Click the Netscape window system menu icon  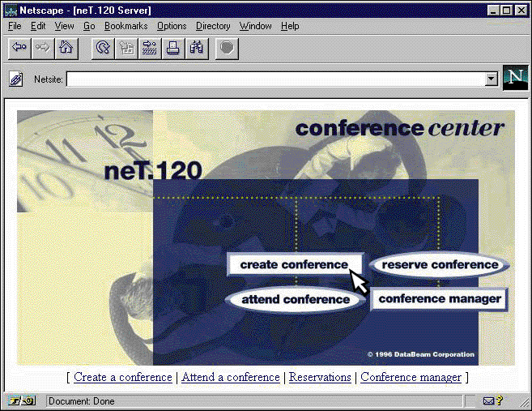pos(11,11)
